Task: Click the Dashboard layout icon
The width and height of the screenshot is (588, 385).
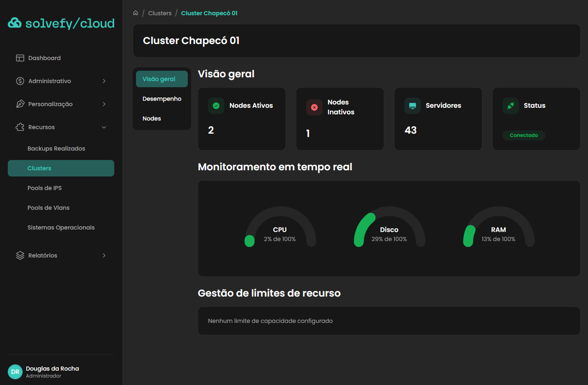Action: 20,58
